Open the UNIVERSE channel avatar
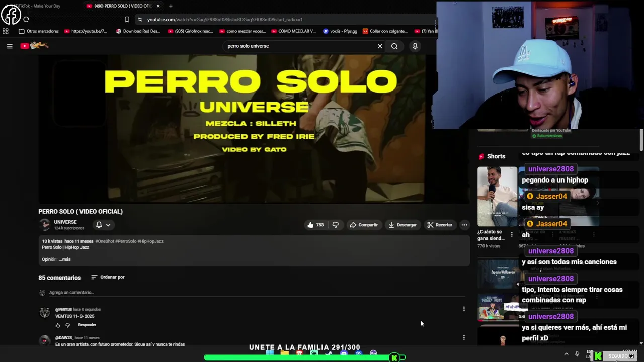The width and height of the screenshot is (644, 362). click(45, 224)
